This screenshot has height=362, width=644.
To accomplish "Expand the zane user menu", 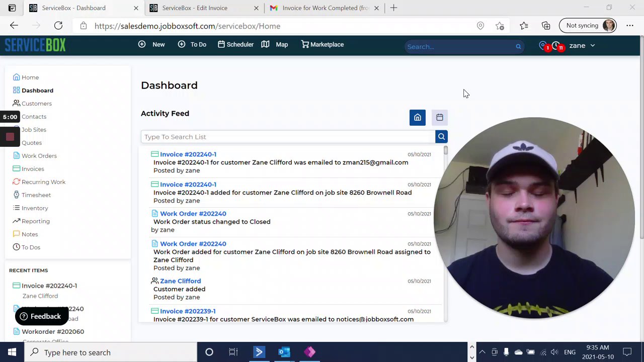I will pos(582,45).
